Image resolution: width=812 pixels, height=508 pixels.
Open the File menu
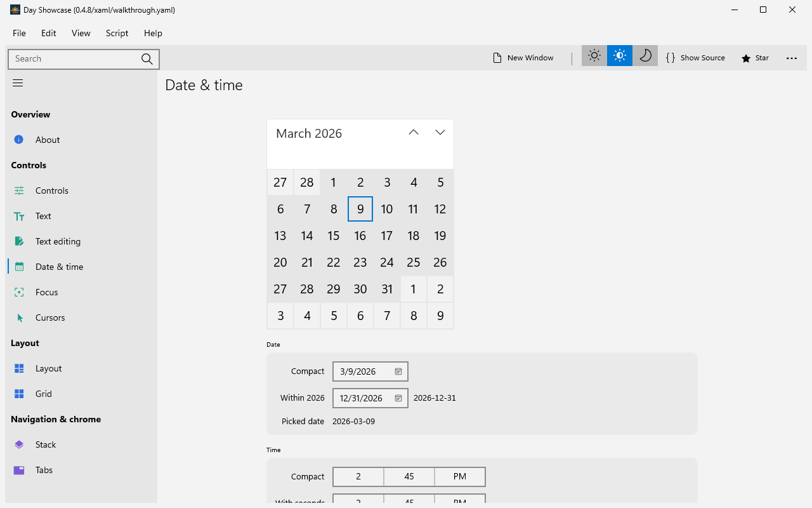(x=19, y=33)
